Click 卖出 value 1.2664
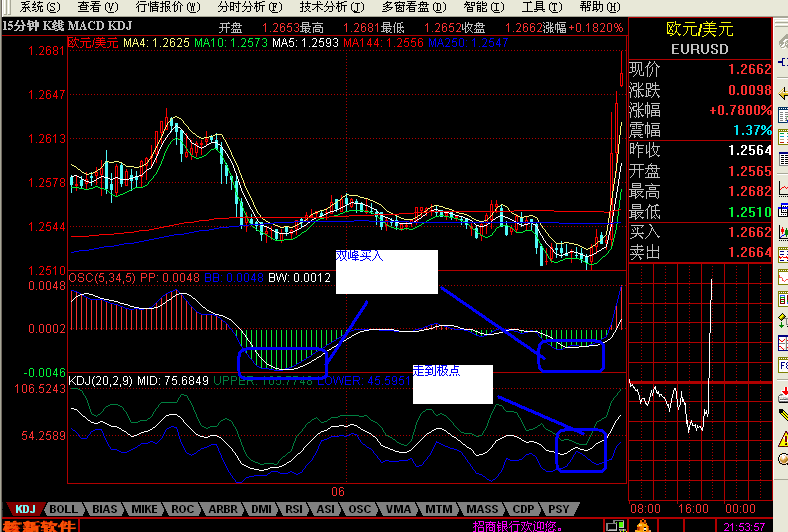 (x=749, y=252)
